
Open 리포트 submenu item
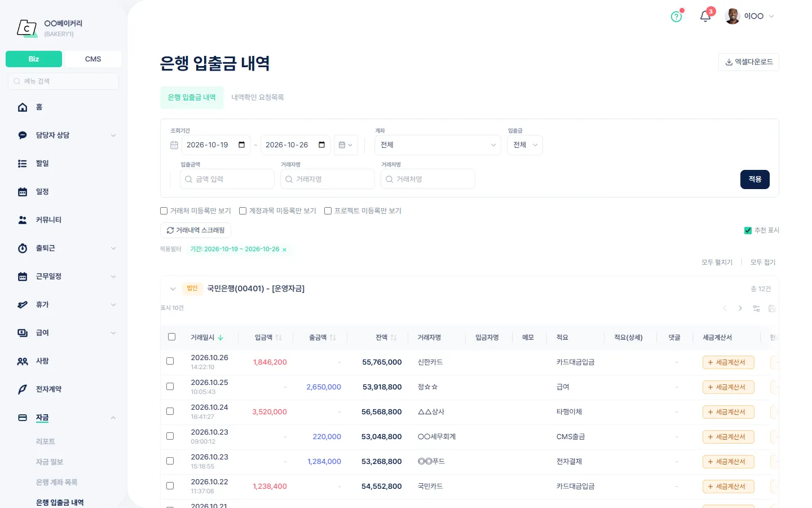46,441
